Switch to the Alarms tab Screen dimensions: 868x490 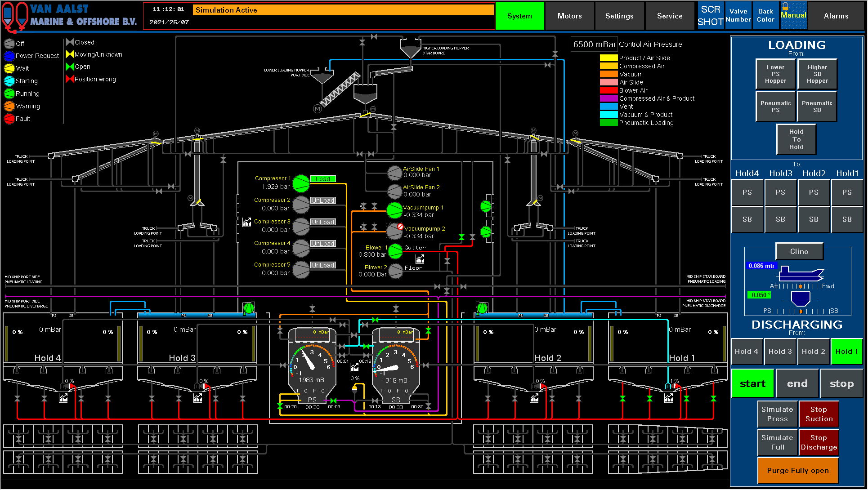[836, 16]
